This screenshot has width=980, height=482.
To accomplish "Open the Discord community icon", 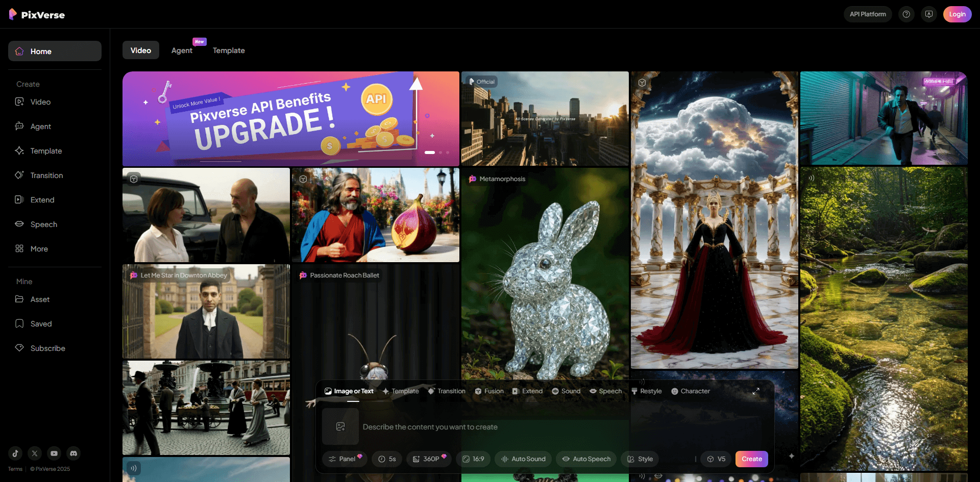I will tap(73, 453).
